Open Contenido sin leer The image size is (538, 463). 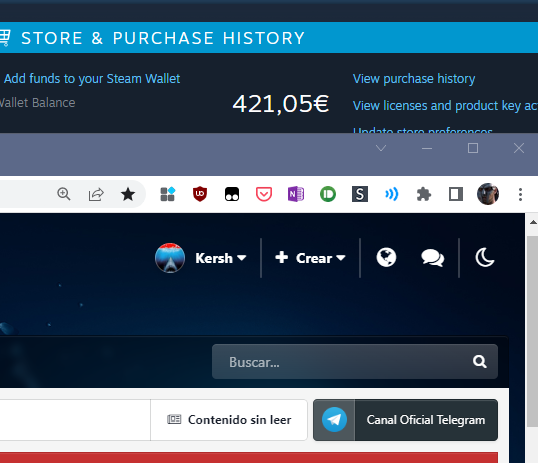(229, 420)
